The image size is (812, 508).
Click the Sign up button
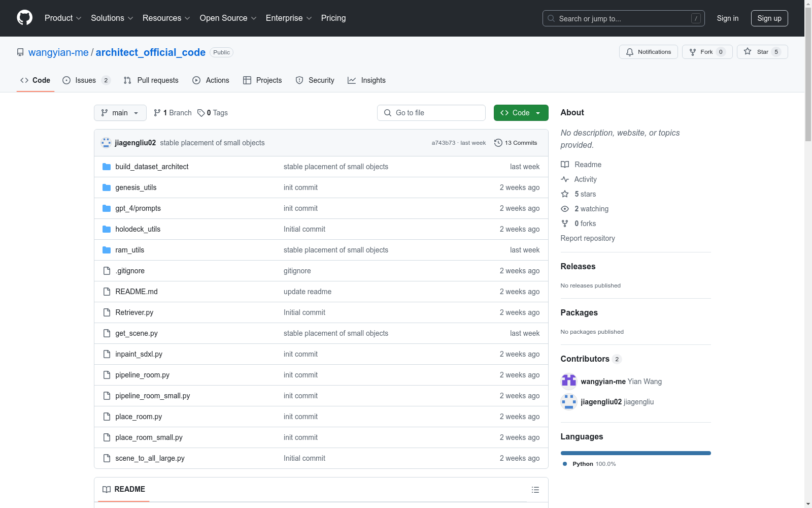pyautogui.click(x=769, y=18)
